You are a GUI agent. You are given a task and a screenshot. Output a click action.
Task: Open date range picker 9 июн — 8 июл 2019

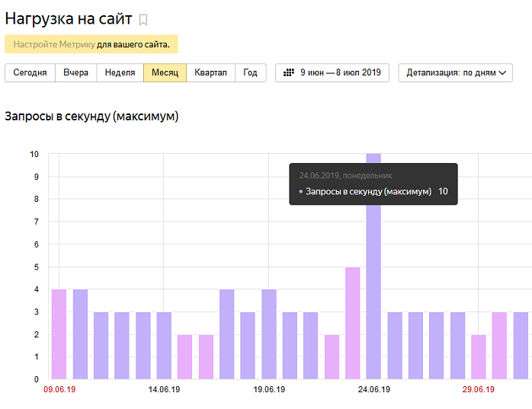coord(332,72)
